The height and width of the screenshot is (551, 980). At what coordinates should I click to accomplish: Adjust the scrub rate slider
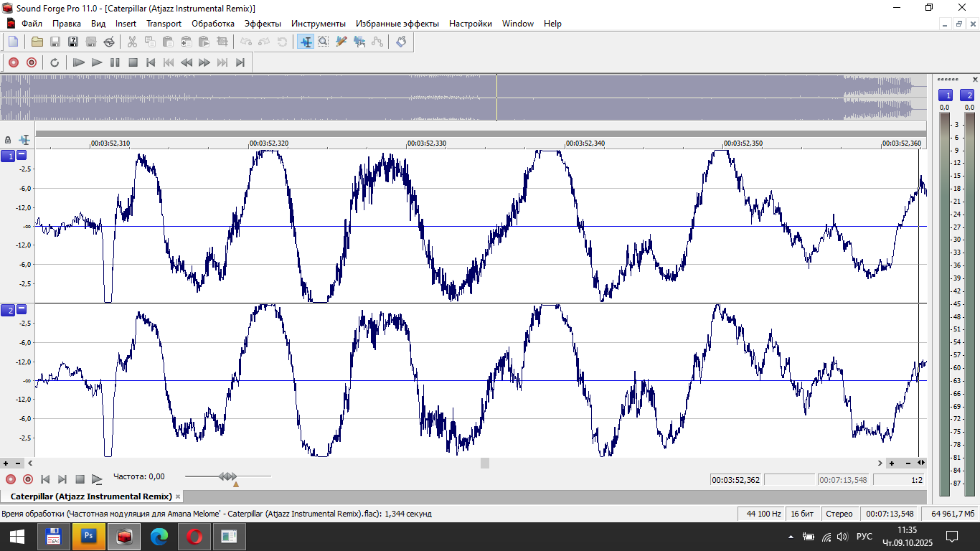click(x=228, y=476)
